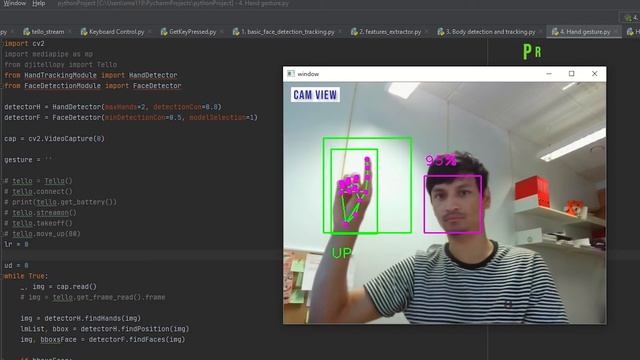Open the 3. Body detection and tracking.py tab

pos(490,31)
